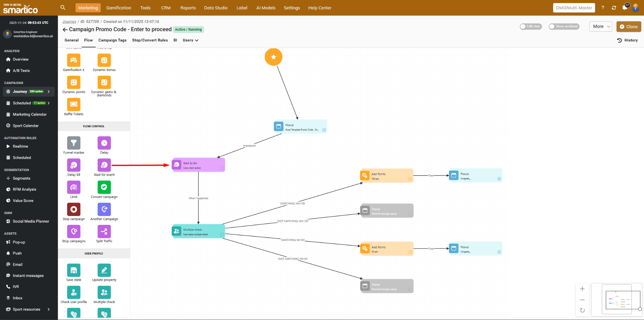
Task: Open the More dropdown menu
Action: click(601, 27)
